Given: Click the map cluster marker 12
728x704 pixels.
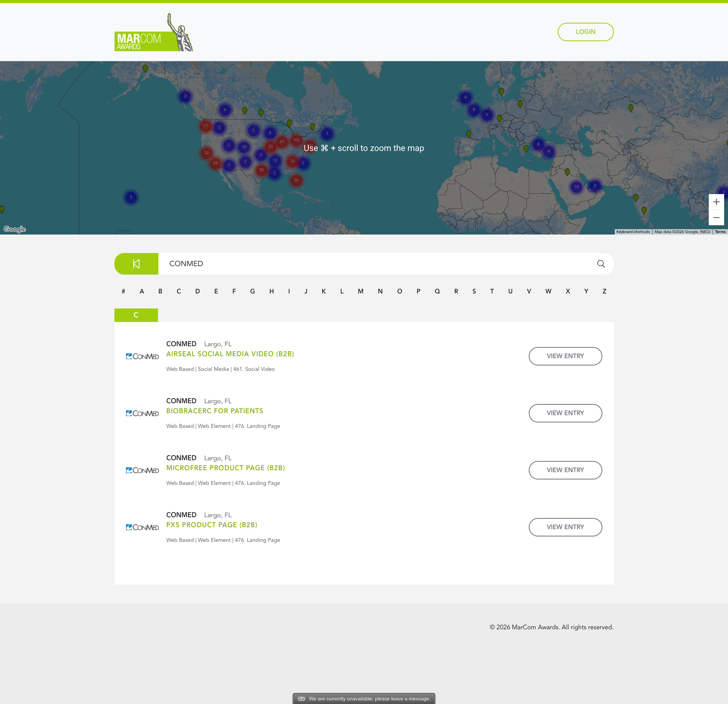Looking at the screenshot, I should point(275,161).
